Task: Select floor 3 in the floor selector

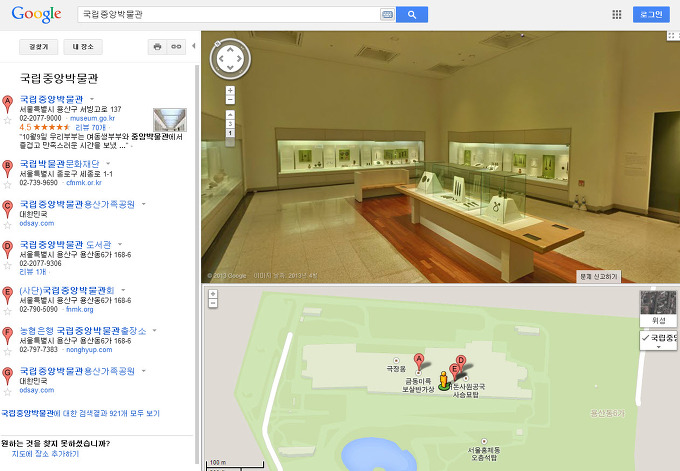Action: 230,124
